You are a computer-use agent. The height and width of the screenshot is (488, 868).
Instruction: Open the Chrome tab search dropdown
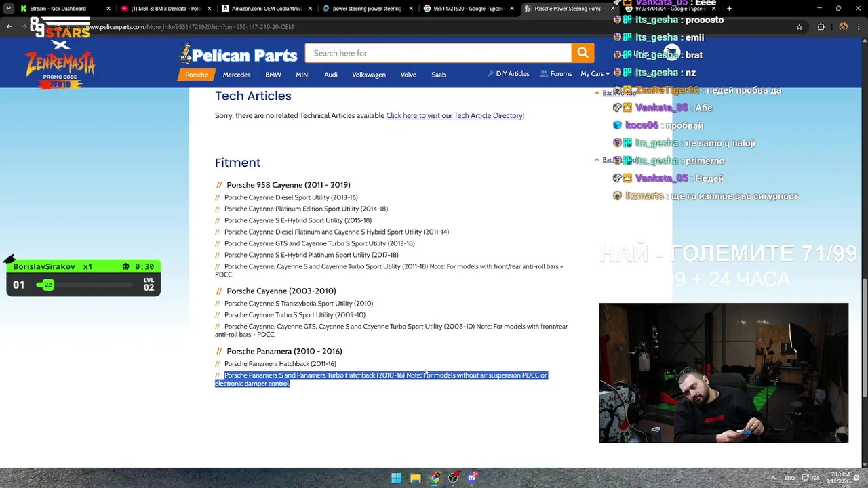pos(9,9)
